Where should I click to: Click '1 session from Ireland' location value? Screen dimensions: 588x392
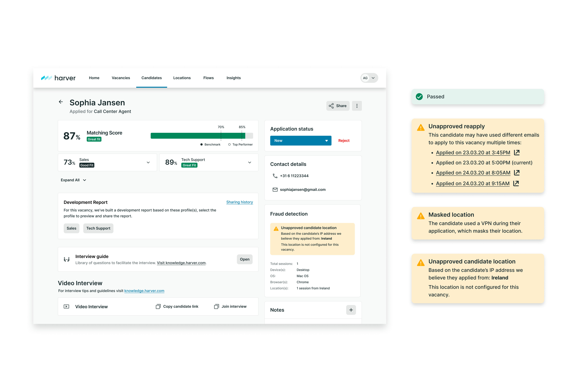pos(313,288)
